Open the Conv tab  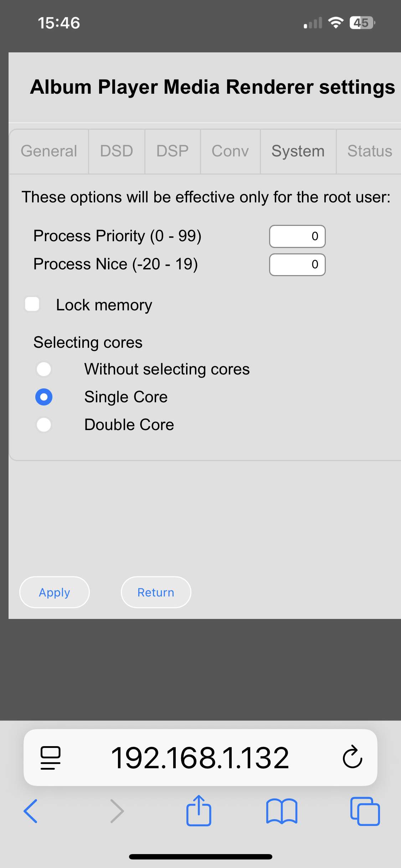(x=230, y=151)
